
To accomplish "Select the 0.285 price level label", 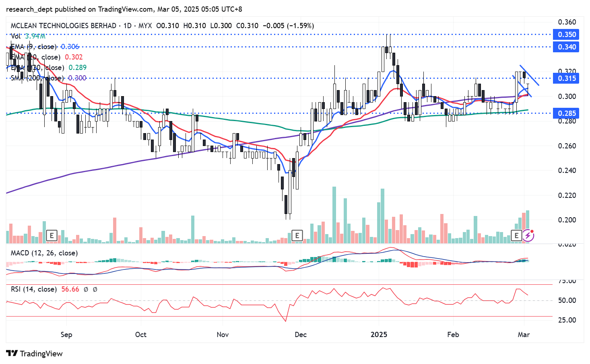I will coord(567,113).
